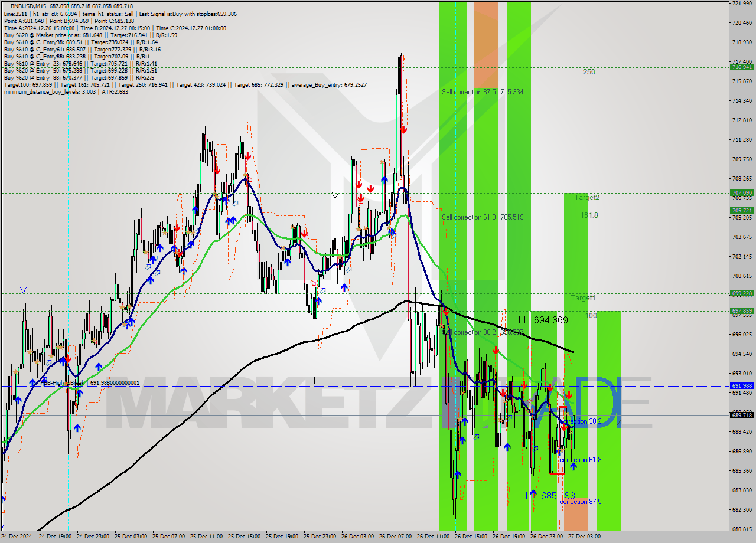This screenshot has height=543, width=756.
Task: Click the '26 Dec 15:00' time axis label
Action: point(471,537)
